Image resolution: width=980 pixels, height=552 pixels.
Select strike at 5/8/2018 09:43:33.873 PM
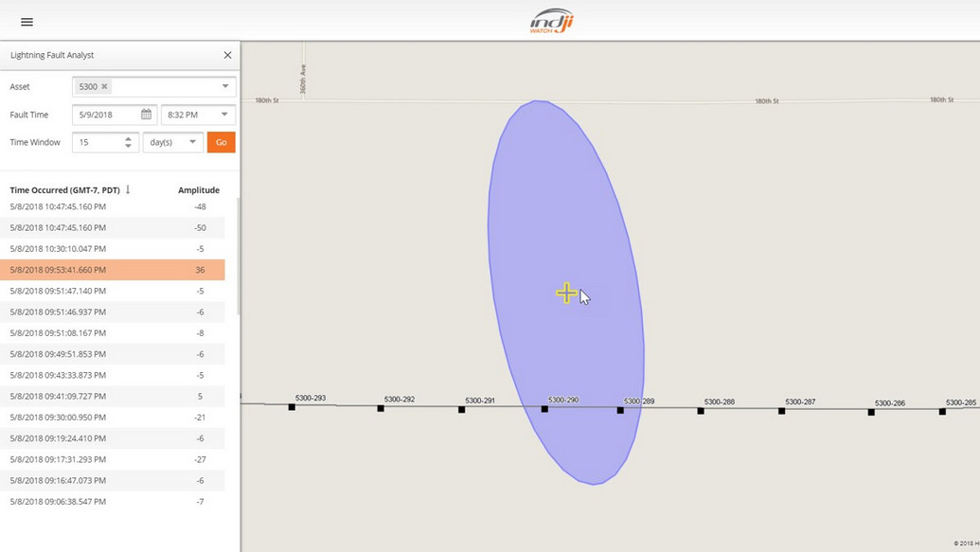point(113,375)
